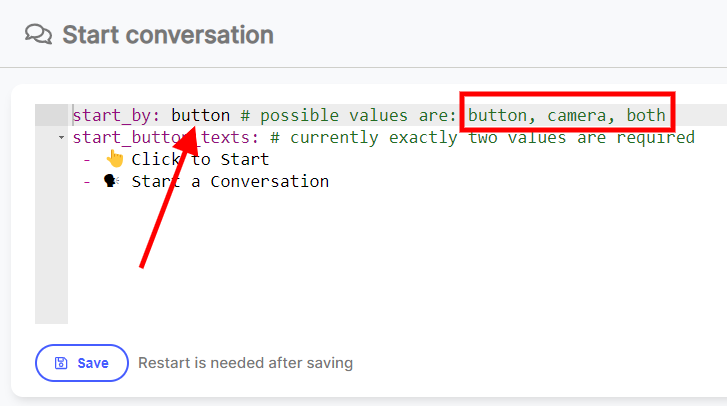Click the speaking head emoji
Screen dimensions: 727x406
click(x=111, y=181)
